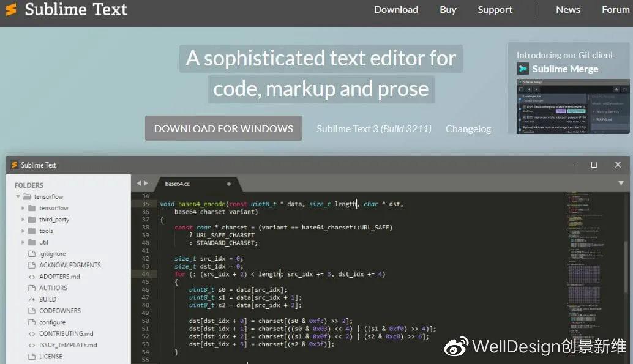Select the base64.cc tab
The height and width of the screenshot is (364, 633).
(x=198, y=184)
